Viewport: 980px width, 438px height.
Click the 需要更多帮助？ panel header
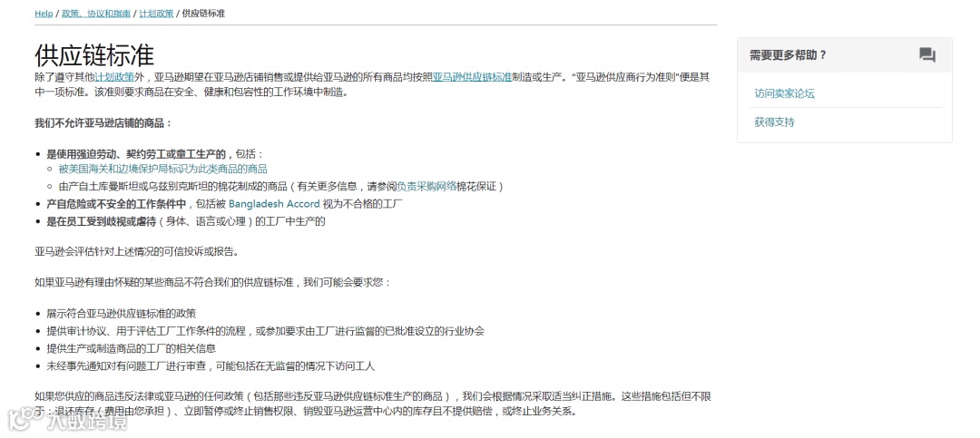pos(845,55)
